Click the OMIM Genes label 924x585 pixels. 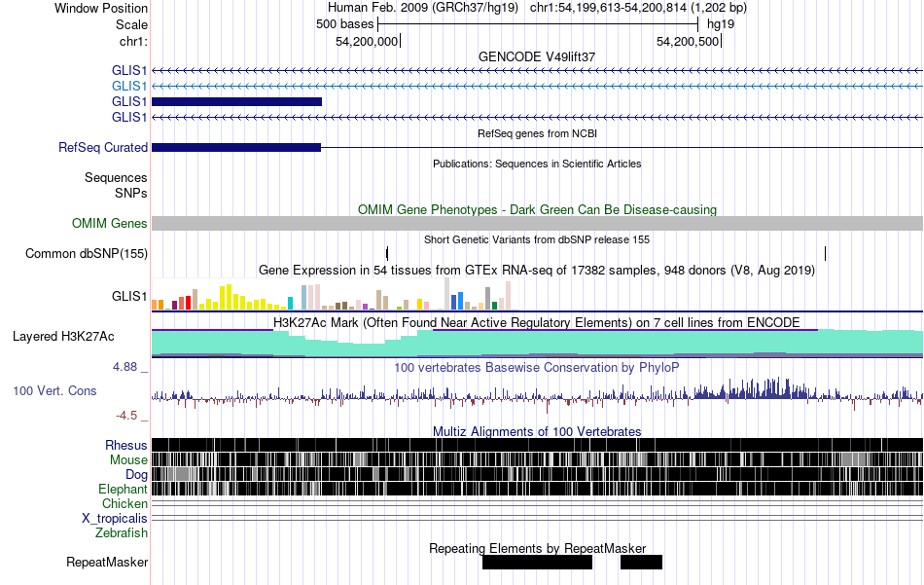point(110,224)
